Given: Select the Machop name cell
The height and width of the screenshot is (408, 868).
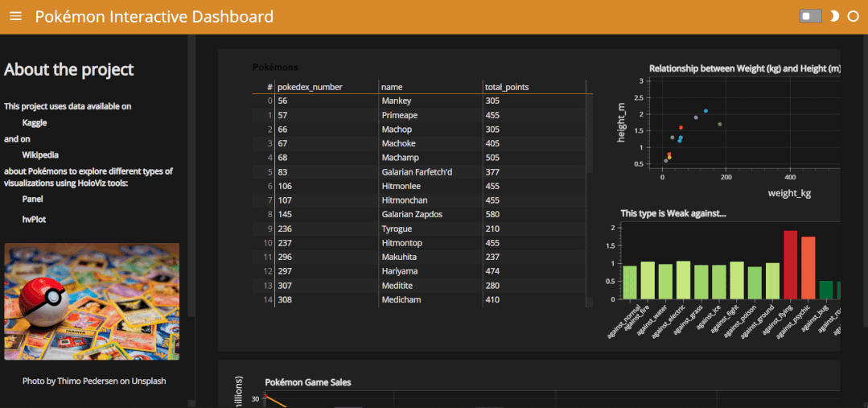Looking at the screenshot, I should coord(430,129).
